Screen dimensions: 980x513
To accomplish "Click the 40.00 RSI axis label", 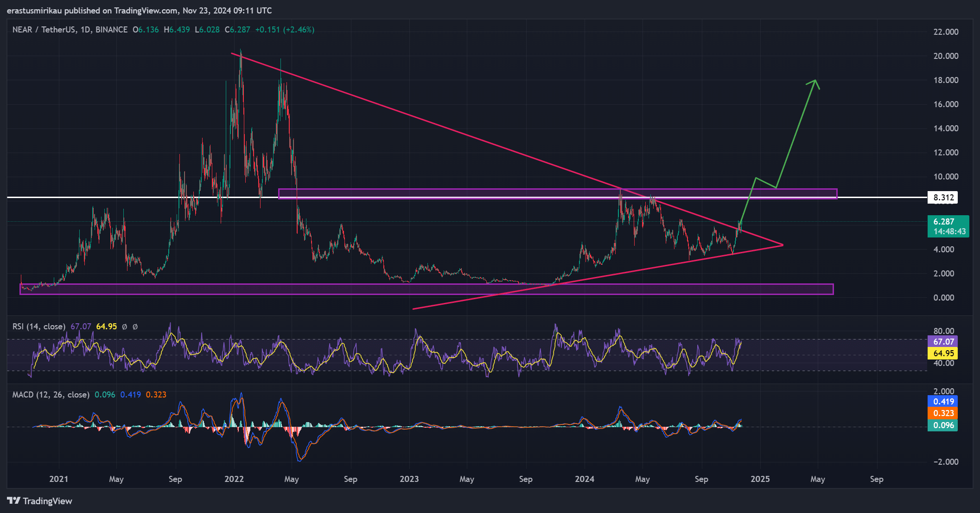I will click(x=944, y=363).
